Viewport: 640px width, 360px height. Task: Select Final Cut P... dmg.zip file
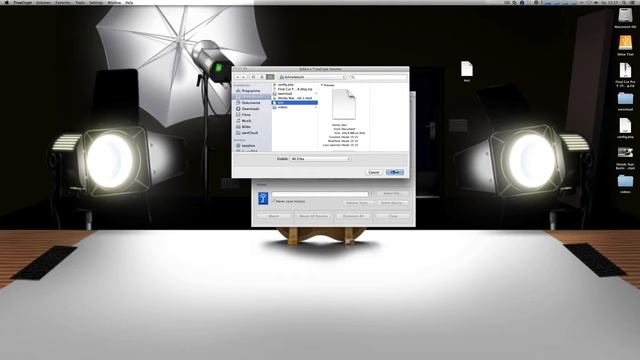294,89
